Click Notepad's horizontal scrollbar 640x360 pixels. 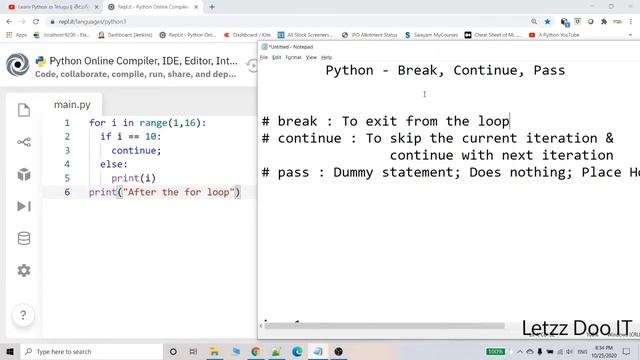click(x=384, y=326)
